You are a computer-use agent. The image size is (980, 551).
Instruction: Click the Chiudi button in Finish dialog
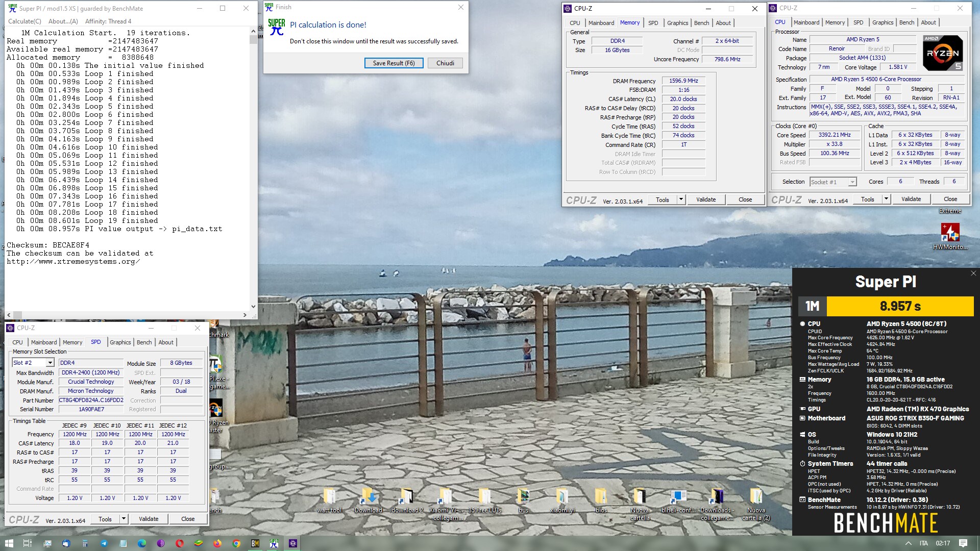[x=445, y=63]
